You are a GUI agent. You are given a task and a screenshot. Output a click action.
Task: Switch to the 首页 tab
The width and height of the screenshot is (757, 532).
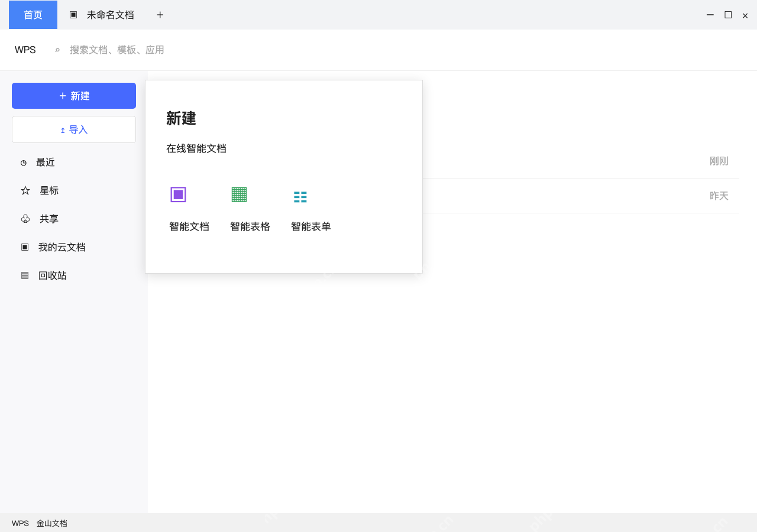tap(33, 15)
